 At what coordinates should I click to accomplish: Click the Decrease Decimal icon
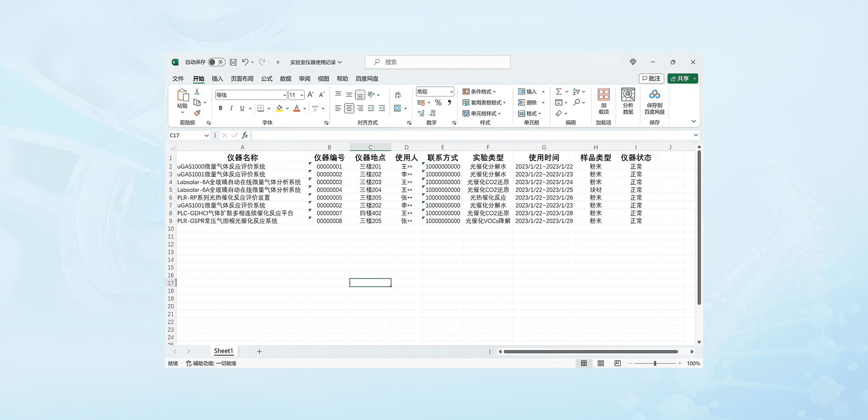pos(432,113)
